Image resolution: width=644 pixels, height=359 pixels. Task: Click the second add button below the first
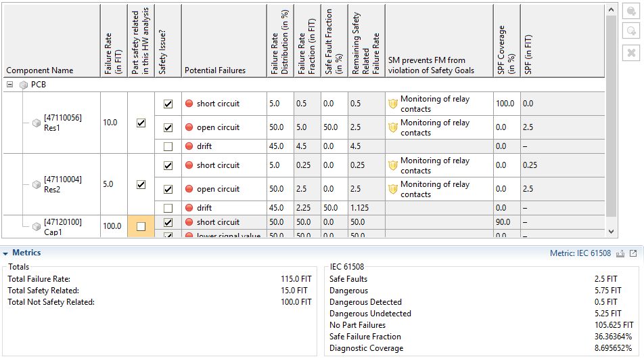630,31
